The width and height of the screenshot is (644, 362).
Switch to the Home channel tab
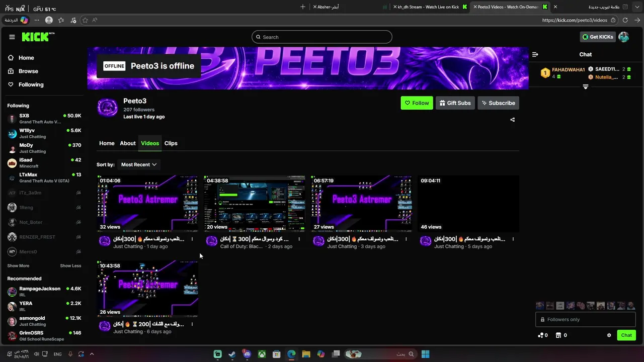tap(107, 143)
